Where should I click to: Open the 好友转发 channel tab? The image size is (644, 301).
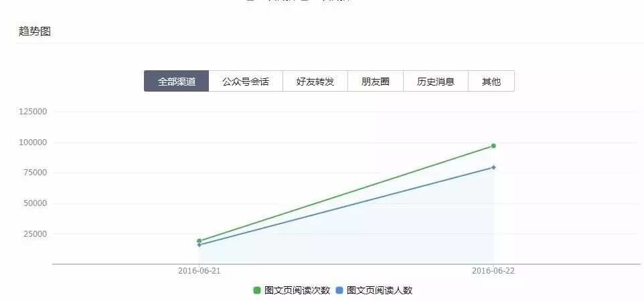pyautogui.click(x=315, y=82)
